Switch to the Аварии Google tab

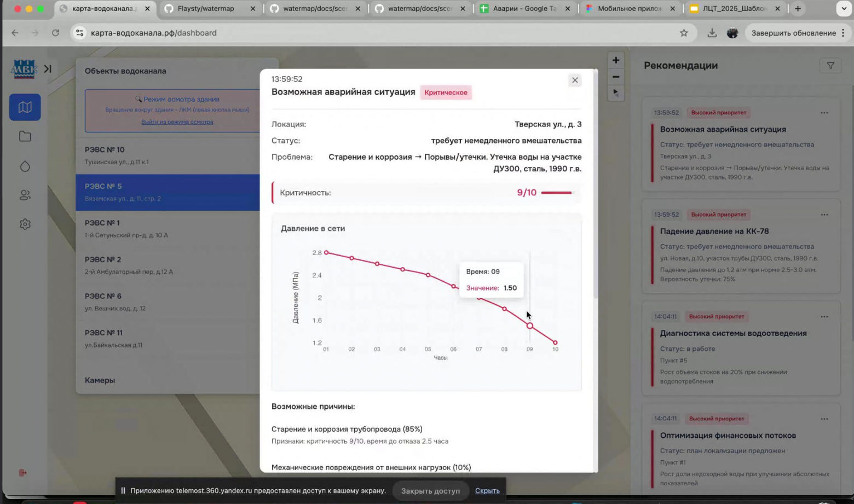[524, 9]
